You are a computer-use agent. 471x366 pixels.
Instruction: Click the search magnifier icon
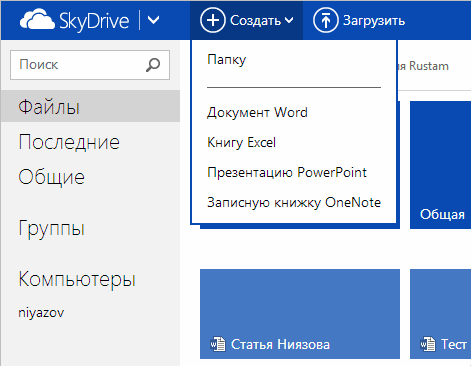point(153,65)
